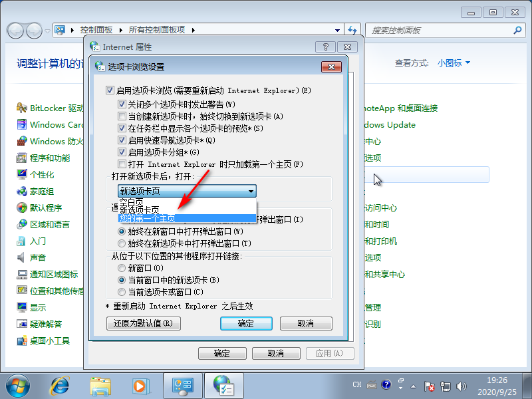Choose 空白页 in dropdown list
The height and width of the screenshot is (399, 532).
187,202
